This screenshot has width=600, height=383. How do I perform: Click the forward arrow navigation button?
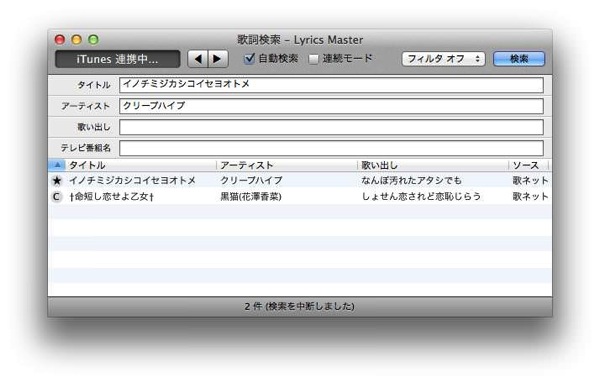tap(218, 59)
